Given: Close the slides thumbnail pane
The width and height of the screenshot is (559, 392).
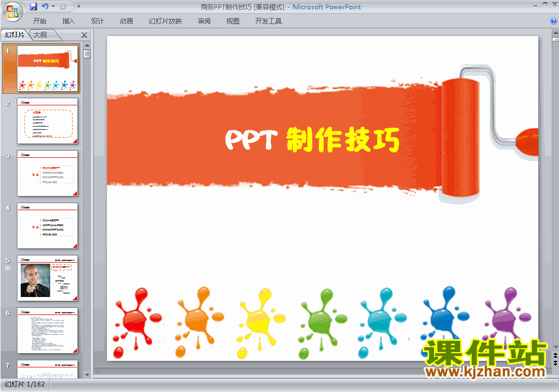Looking at the screenshot, I should (84, 35).
